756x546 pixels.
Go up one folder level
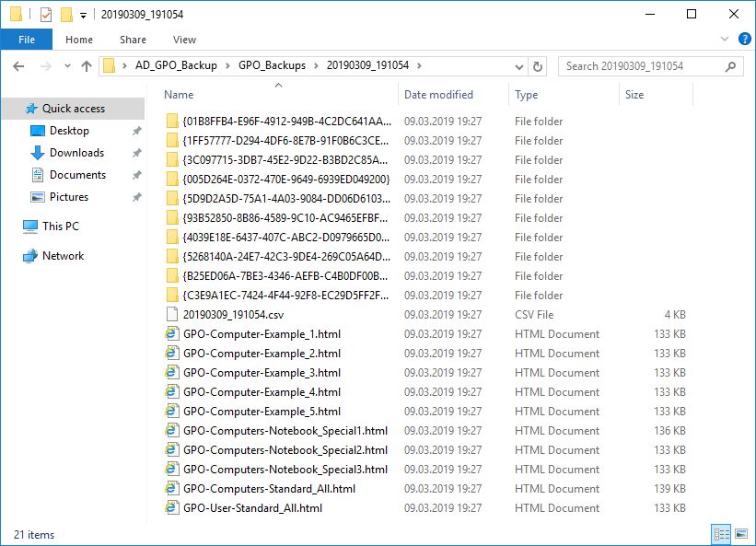[x=87, y=66]
